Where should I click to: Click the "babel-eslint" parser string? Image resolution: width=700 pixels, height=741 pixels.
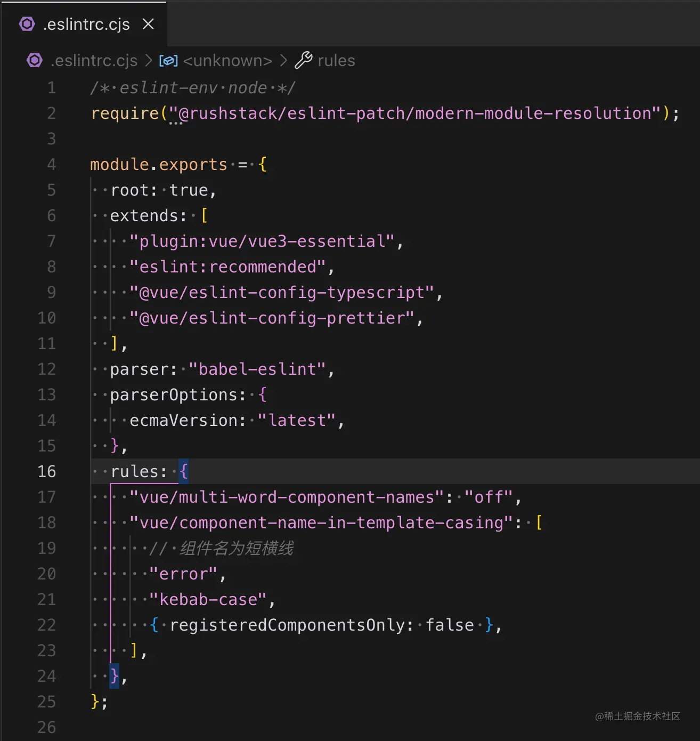[x=257, y=369]
